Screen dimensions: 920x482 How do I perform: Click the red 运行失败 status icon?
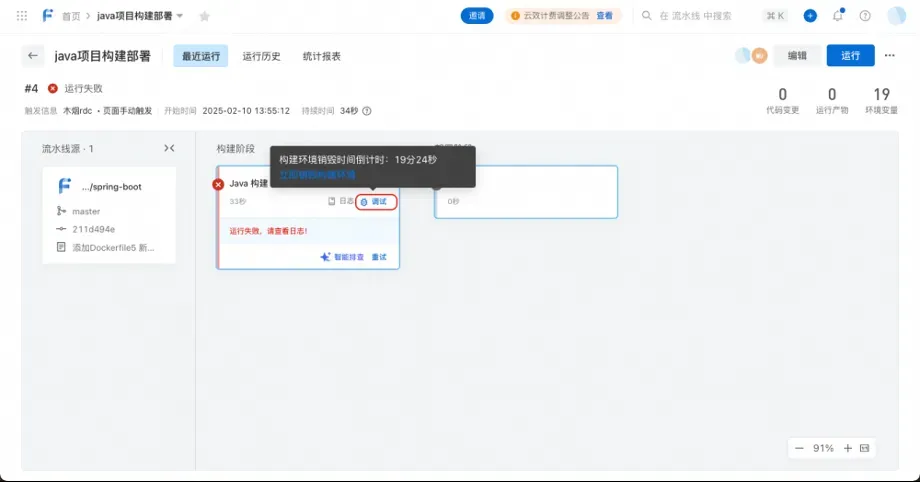point(53,89)
